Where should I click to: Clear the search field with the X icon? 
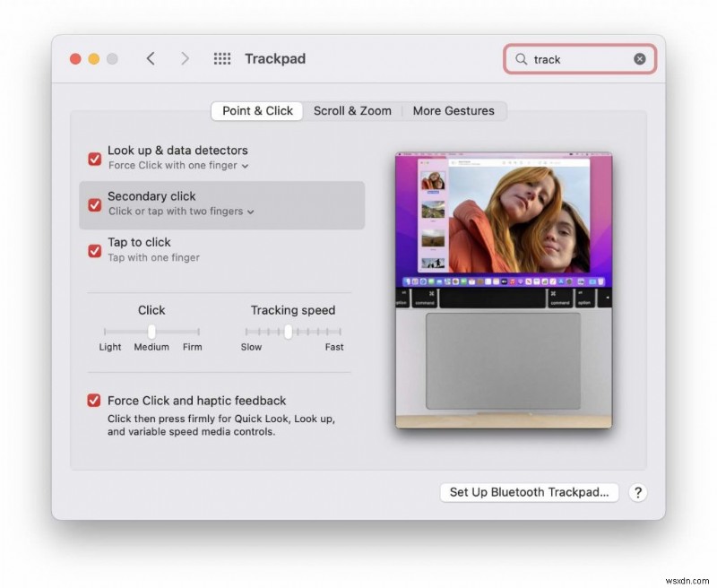coord(639,58)
